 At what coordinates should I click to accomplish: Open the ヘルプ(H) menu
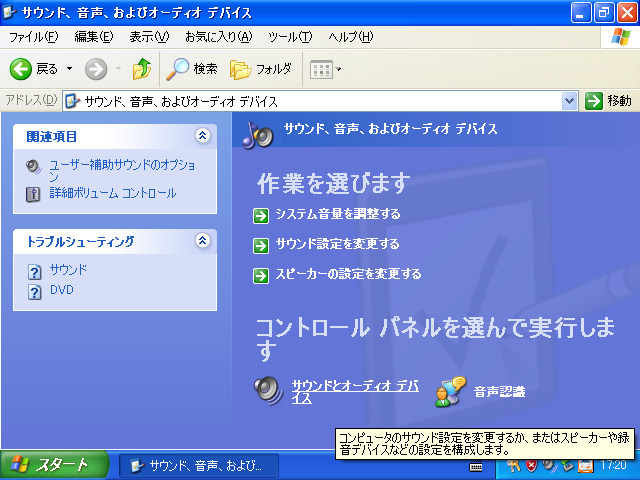click(351, 37)
